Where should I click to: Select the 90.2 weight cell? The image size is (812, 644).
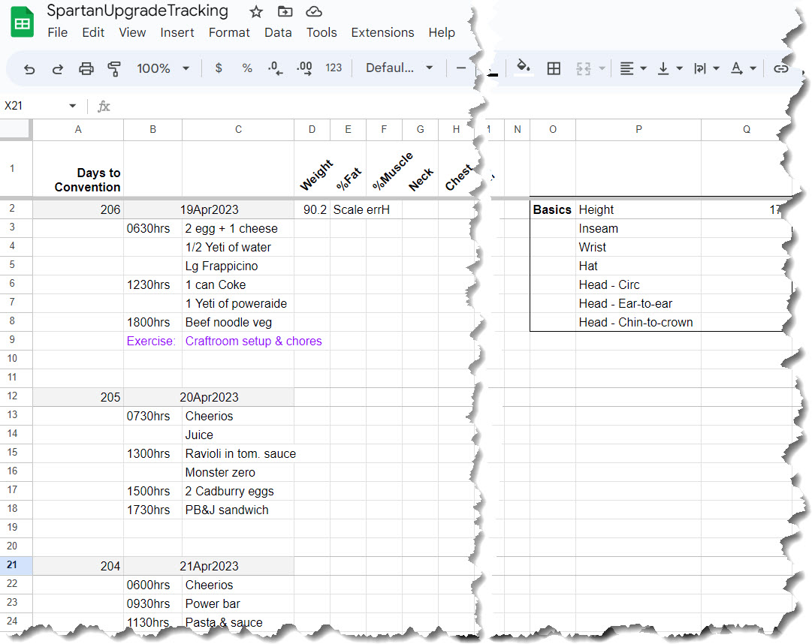click(312, 209)
